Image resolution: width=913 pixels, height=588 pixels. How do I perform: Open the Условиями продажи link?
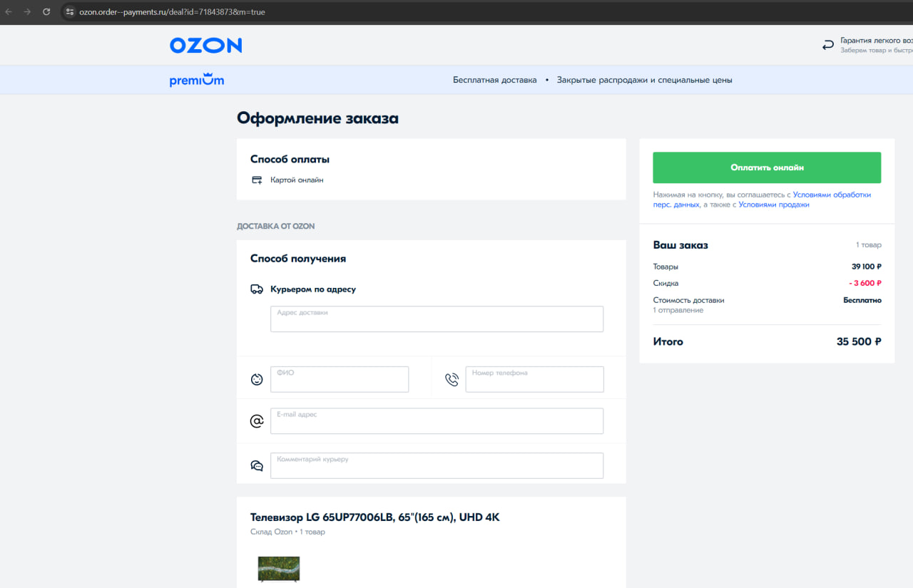(774, 205)
